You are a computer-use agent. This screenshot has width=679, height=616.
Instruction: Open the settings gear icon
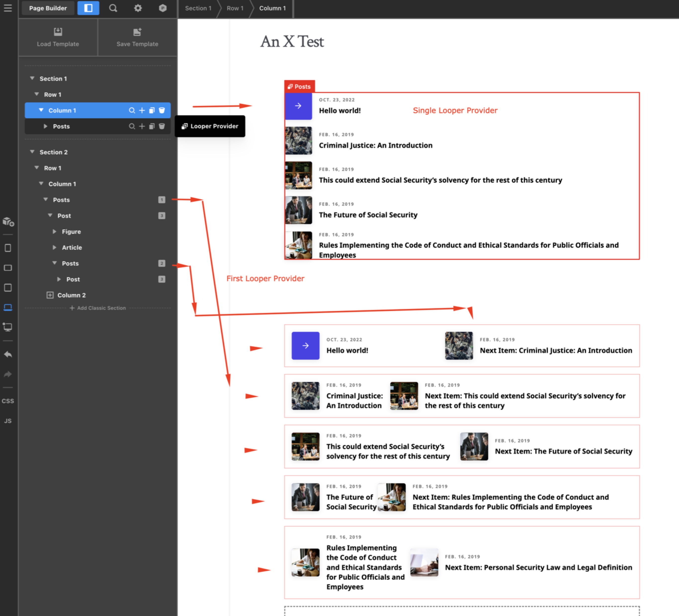[138, 8]
